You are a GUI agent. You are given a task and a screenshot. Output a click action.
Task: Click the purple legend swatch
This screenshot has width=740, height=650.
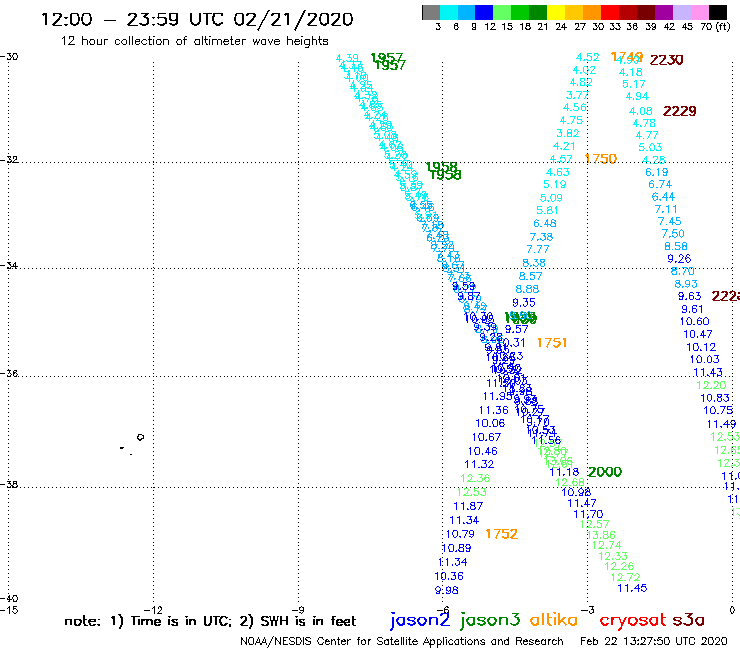(x=664, y=13)
